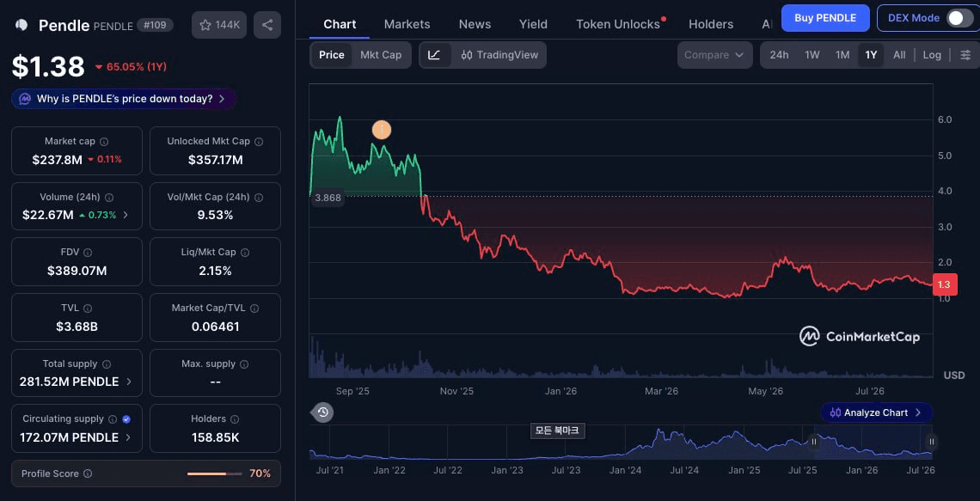Screen dimensions: 980x501
Task: Toggle DEX Mode switch
Action: [x=959, y=18]
